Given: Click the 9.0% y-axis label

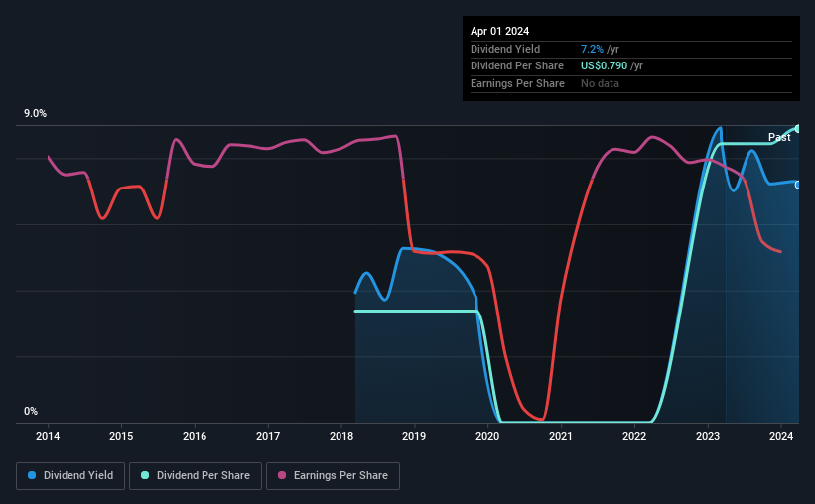Looking at the screenshot, I should [x=35, y=113].
